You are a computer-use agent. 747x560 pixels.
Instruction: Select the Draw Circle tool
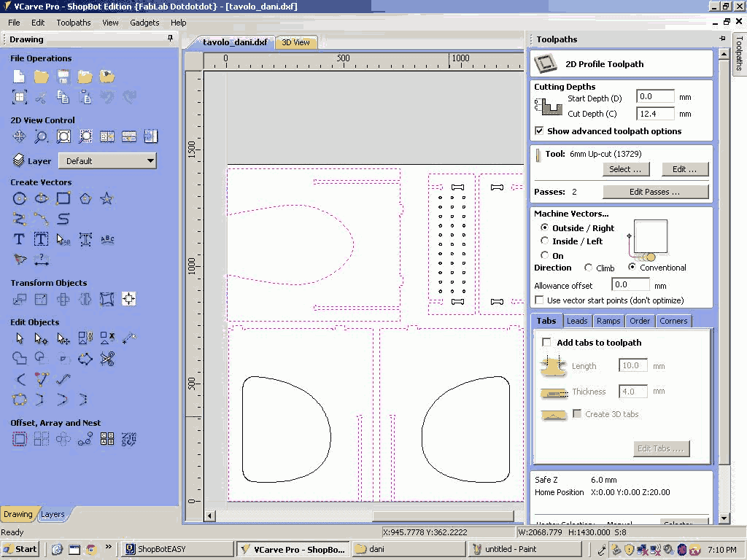(x=20, y=198)
